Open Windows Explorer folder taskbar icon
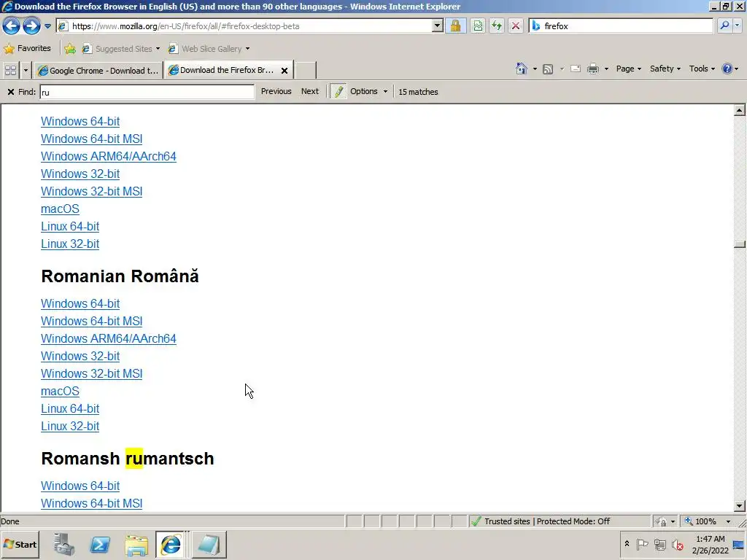 pyautogui.click(x=136, y=545)
